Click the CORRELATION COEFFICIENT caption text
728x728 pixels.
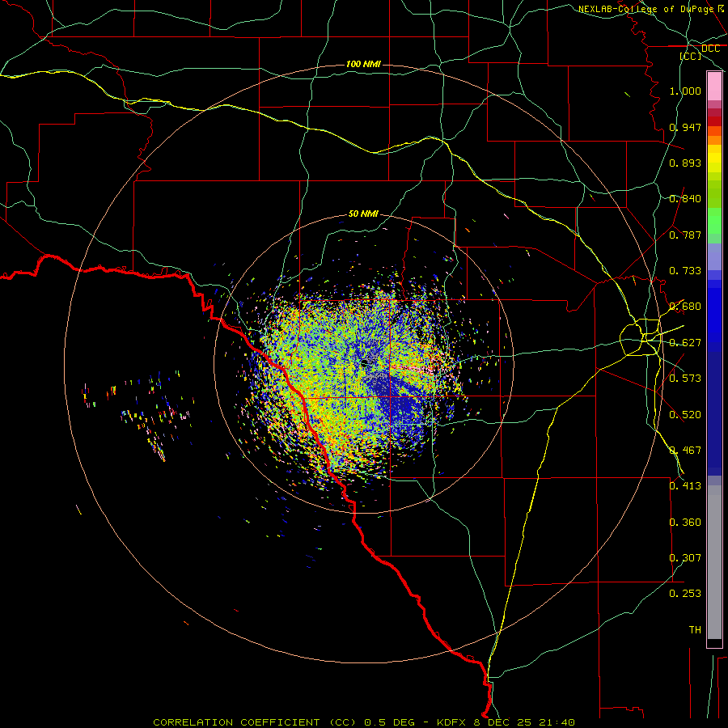tap(236, 722)
